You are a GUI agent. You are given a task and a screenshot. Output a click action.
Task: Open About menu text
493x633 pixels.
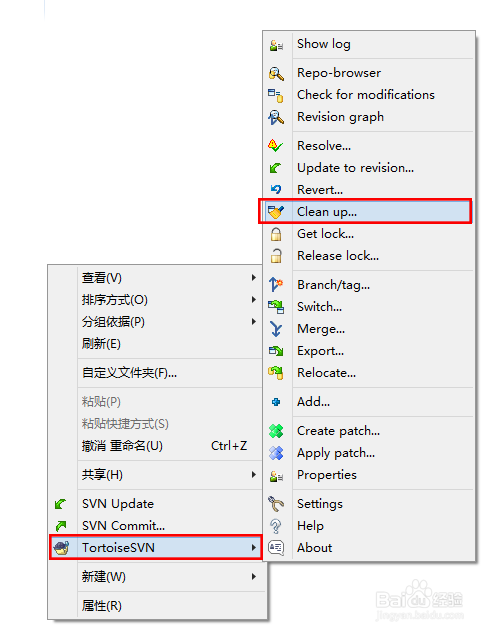point(315,548)
